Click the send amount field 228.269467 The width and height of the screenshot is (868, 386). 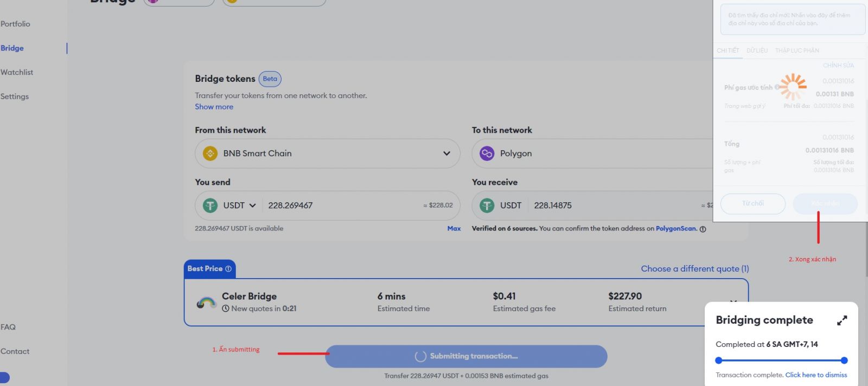[290, 205]
